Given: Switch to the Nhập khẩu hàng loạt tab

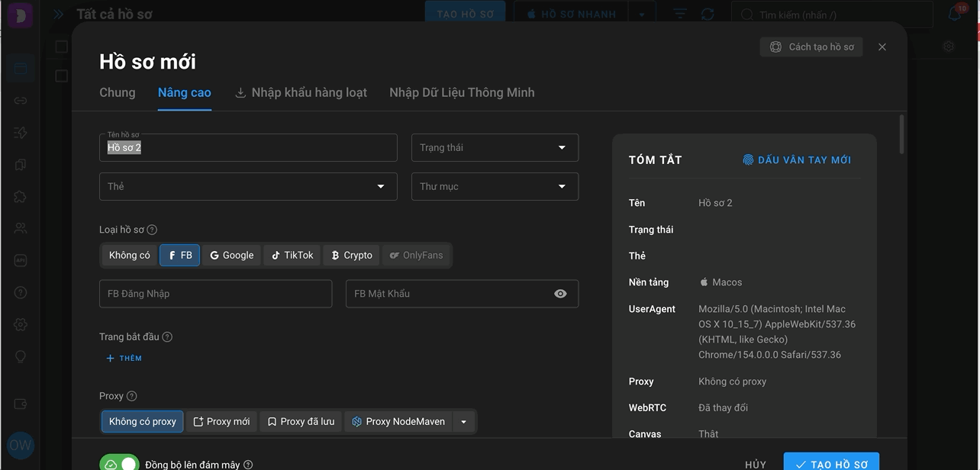Looking at the screenshot, I should [x=301, y=93].
